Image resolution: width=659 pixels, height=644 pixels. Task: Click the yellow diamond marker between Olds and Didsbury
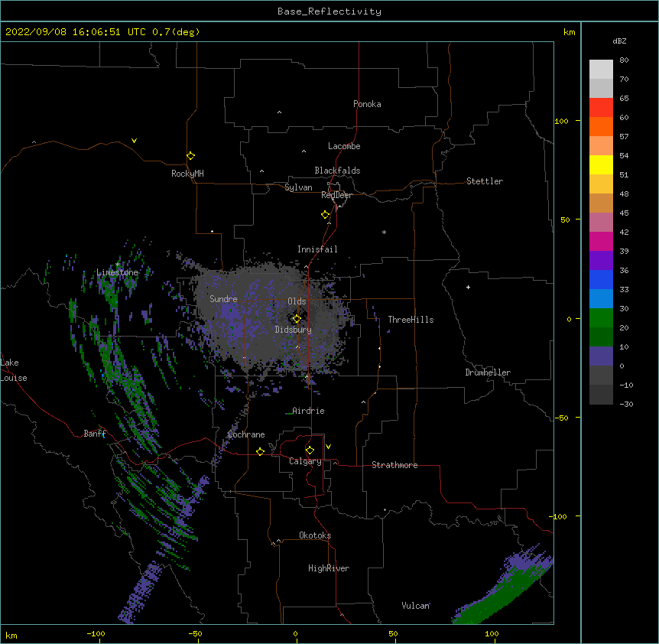tap(297, 319)
